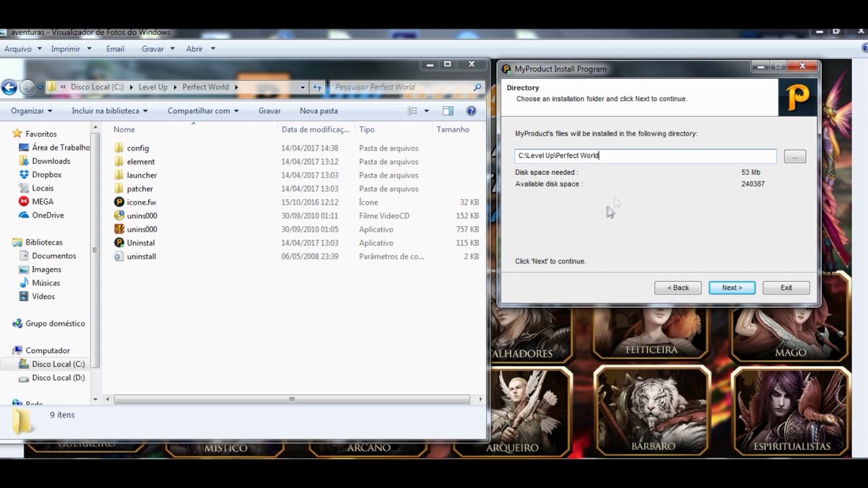Click the Gravar button in Explorer toolbar
The width and height of the screenshot is (868, 488).
[269, 110]
